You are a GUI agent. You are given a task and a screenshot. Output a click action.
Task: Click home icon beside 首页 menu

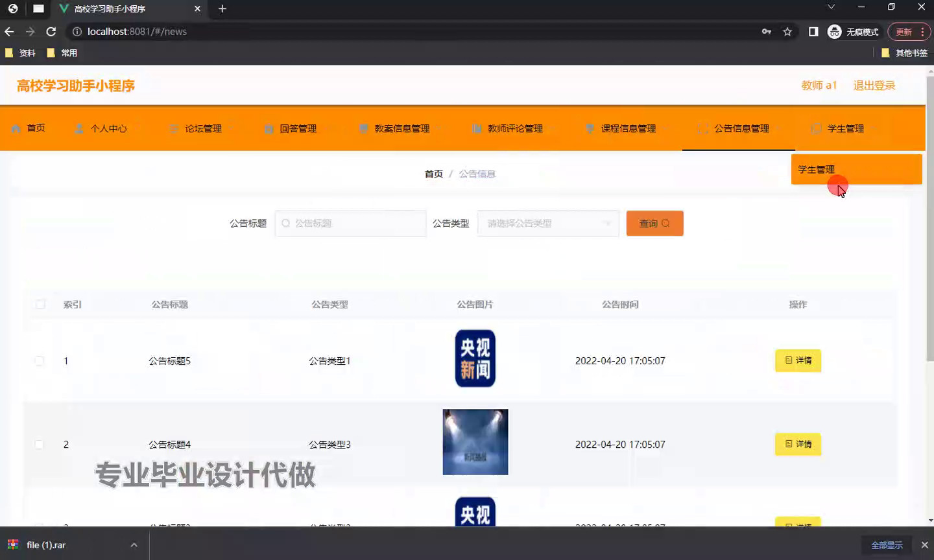pos(16,128)
